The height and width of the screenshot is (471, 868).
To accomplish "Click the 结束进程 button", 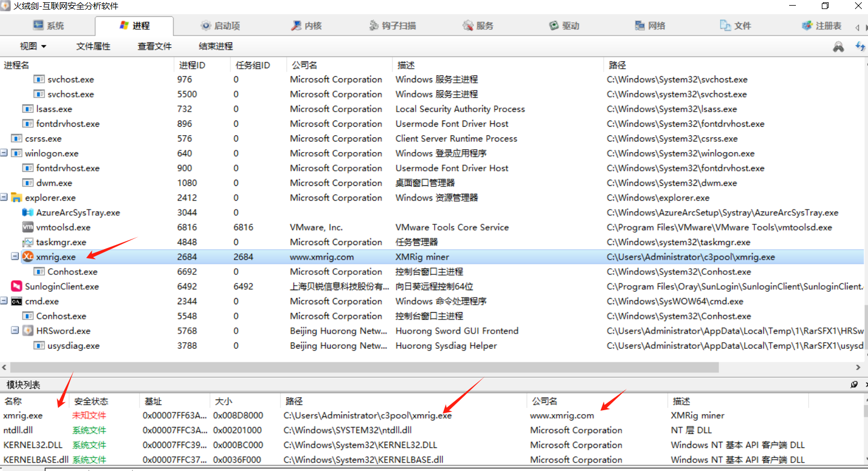I will click(x=216, y=46).
